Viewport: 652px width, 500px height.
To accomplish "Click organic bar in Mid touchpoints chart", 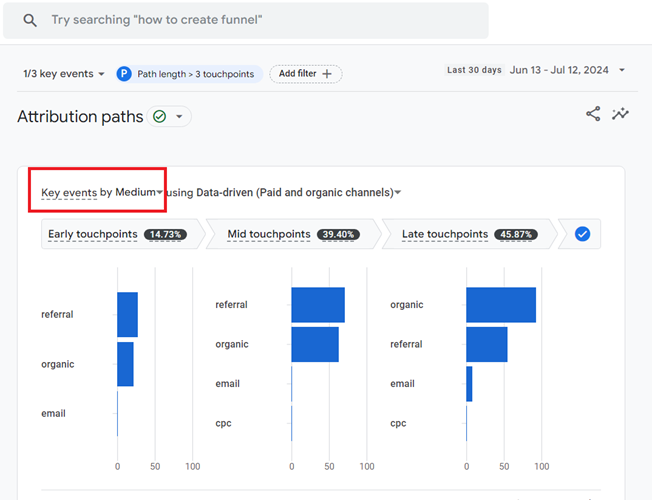I will [x=315, y=344].
